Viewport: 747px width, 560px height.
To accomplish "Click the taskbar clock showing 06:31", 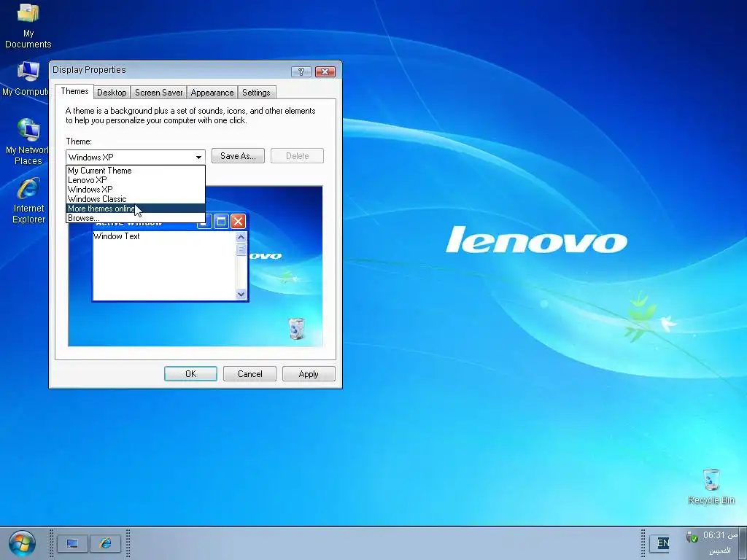I will 720,535.
